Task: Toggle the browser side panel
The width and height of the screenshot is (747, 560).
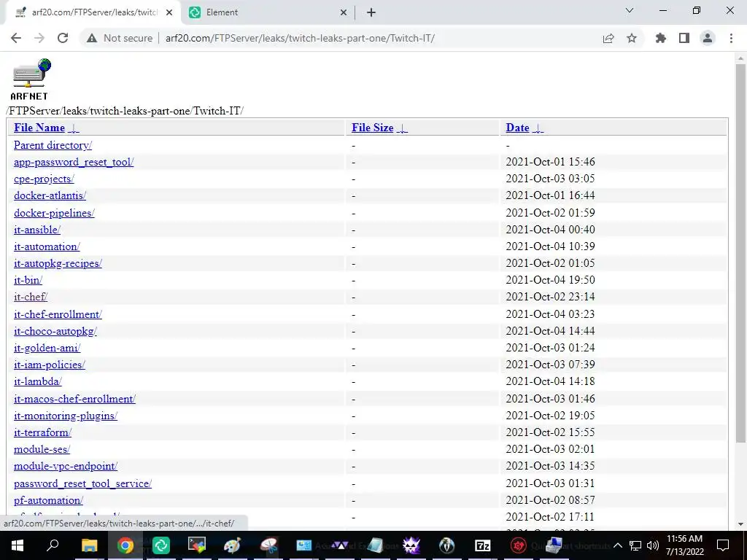Action: 684,38
